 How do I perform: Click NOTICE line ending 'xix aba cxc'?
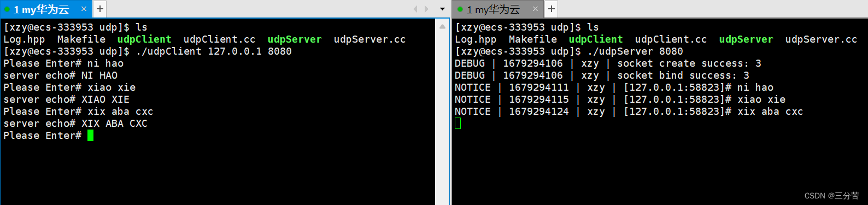coord(629,112)
